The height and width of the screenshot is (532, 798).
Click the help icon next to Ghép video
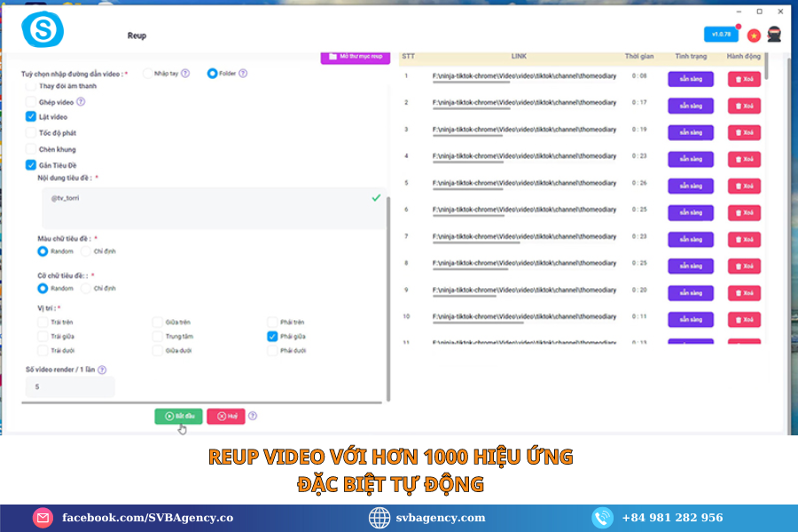(x=79, y=102)
